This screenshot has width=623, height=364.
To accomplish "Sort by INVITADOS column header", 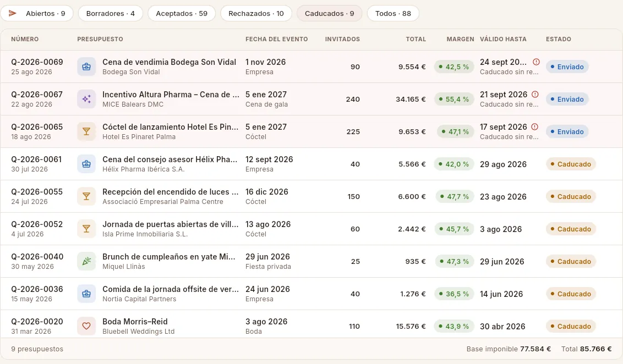I will click(x=342, y=39).
